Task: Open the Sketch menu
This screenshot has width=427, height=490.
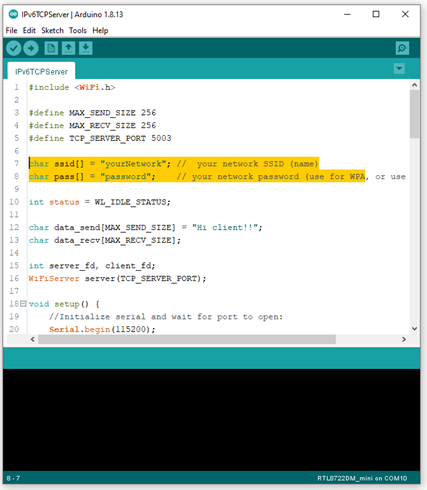Action: (52, 31)
